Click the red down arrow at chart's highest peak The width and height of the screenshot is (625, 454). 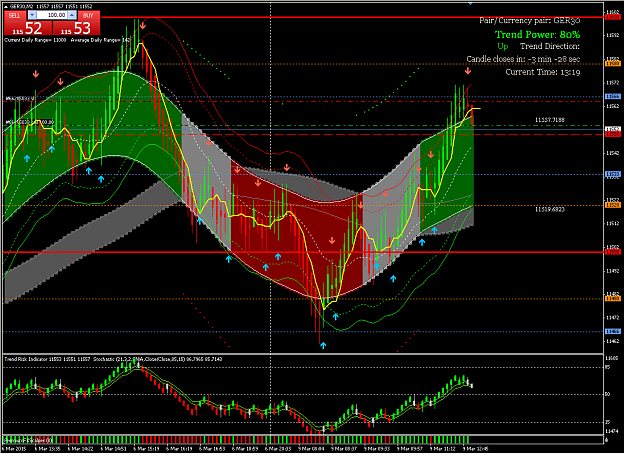point(143,25)
